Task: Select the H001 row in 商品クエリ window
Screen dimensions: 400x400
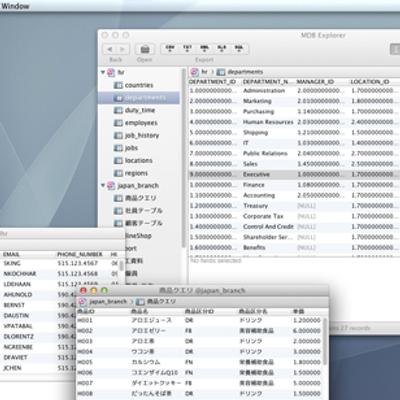Action: pyautogui.click(x=200, y=320)
